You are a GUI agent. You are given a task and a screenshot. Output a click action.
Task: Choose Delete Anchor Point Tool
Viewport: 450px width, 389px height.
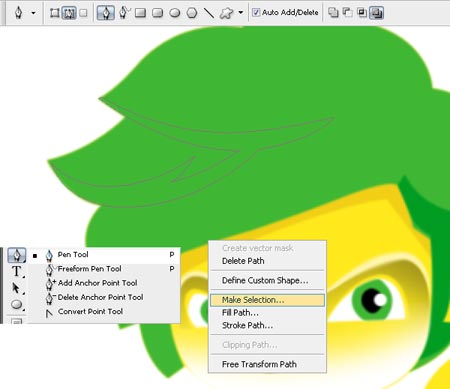point(104,297)
